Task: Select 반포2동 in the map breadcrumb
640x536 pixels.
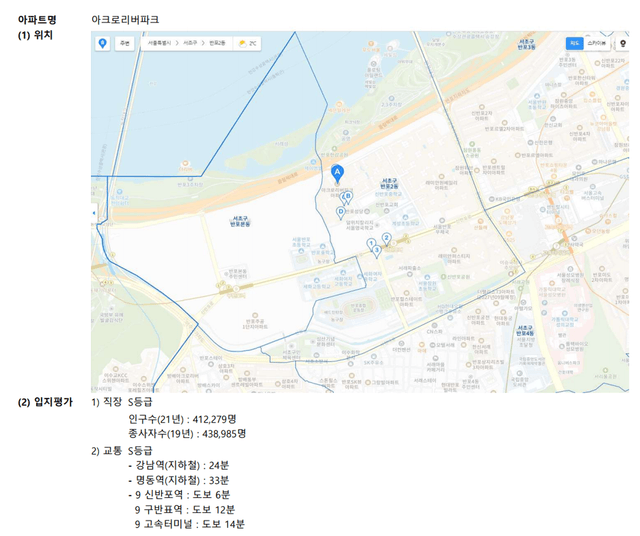Action: pos(217,43)
